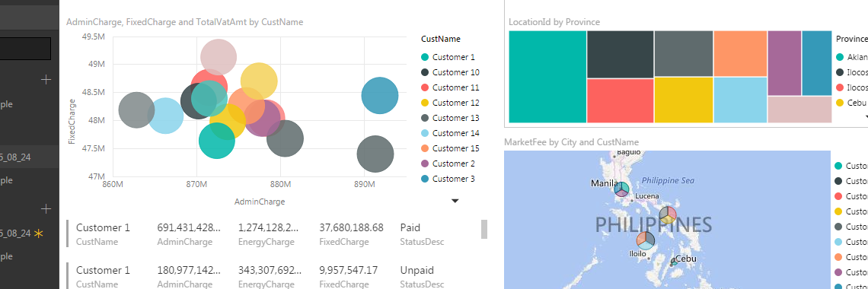Select the Customer 15 legend entry
The width and height of the screenshot is (868, 289).
click(x=450, y=148)
